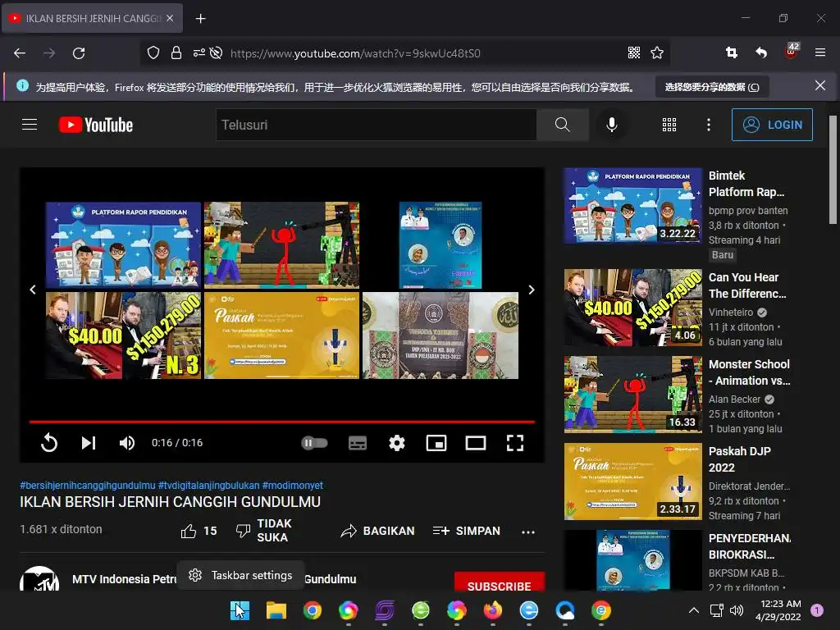Toggle the autoplay switch
Image resolution: width=840 pixels, height=630 pixels.
[x=314, y=443]
